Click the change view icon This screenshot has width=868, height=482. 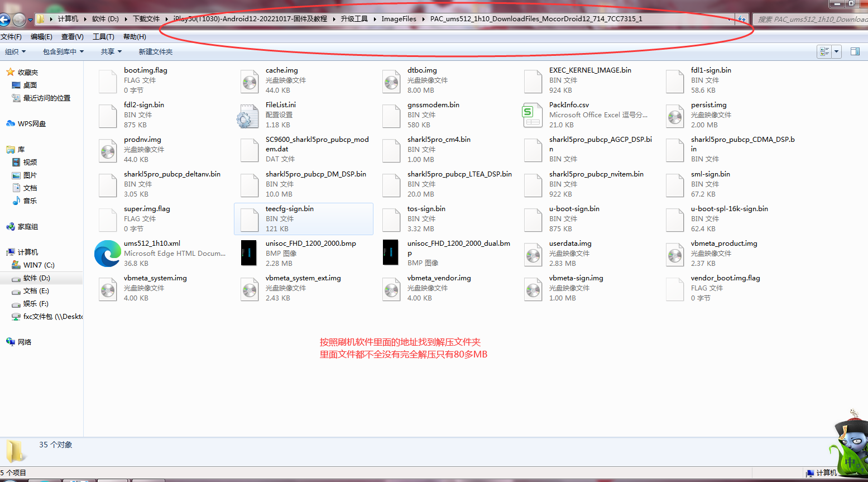click(x=824, y=51)
